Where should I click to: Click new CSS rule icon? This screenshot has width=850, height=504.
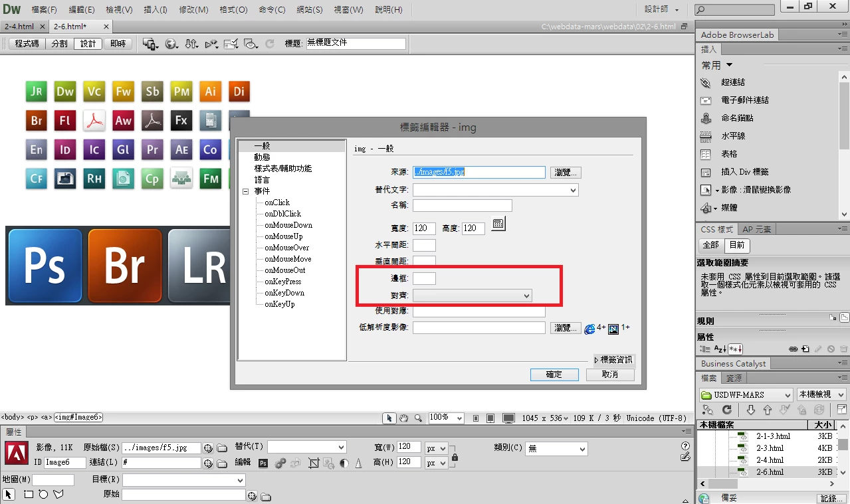805,349
